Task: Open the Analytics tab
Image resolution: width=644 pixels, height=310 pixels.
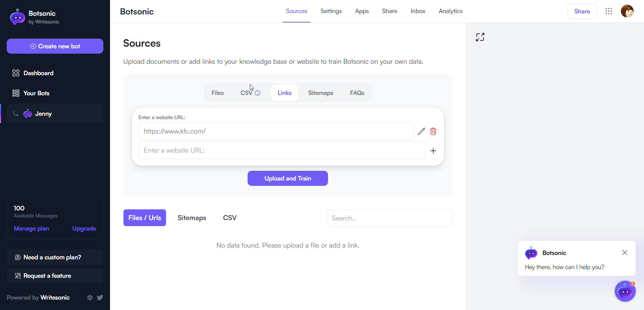Action: [x=450, y=11]
